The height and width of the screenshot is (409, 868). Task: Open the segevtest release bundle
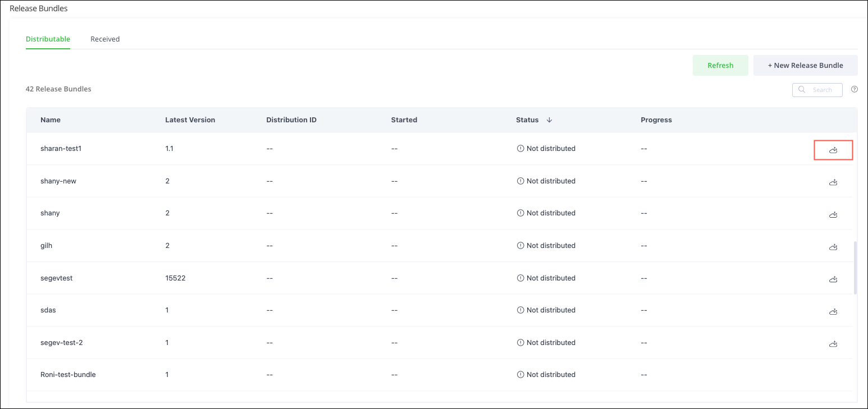coord(57,278)
